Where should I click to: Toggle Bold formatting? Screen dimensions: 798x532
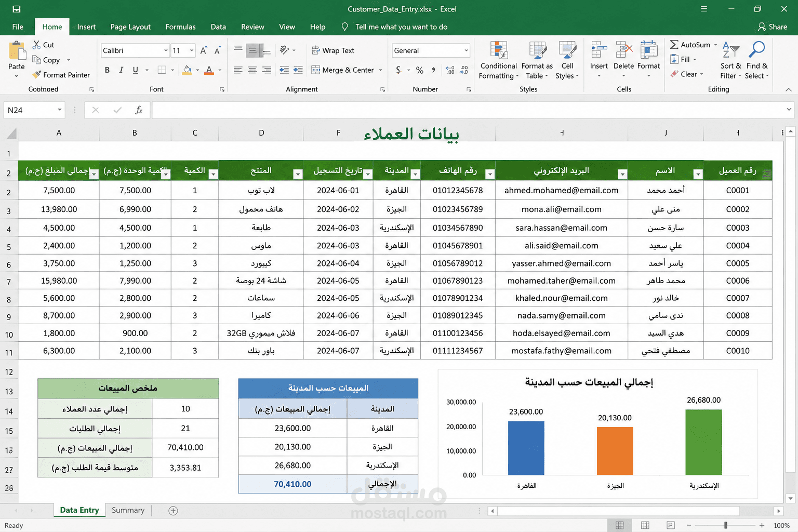(x=107, y=70)
